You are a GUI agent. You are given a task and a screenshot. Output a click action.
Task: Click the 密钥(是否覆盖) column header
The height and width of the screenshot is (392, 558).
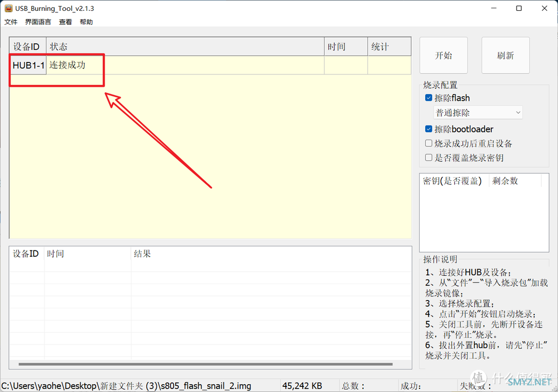coord(455,181)
